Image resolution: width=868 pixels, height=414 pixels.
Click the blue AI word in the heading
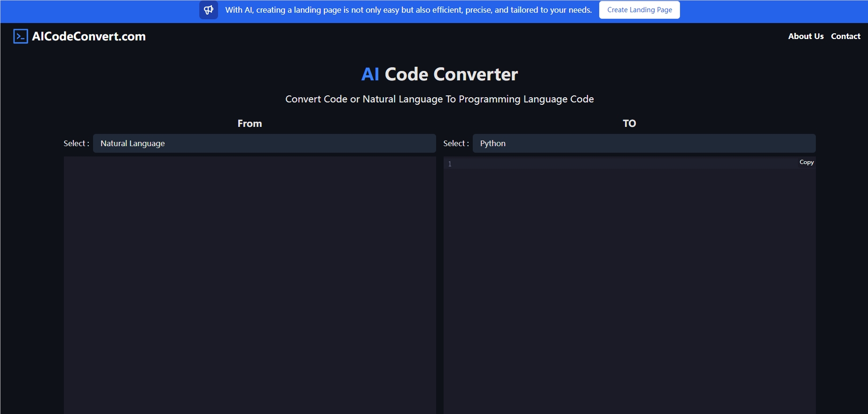370,74
